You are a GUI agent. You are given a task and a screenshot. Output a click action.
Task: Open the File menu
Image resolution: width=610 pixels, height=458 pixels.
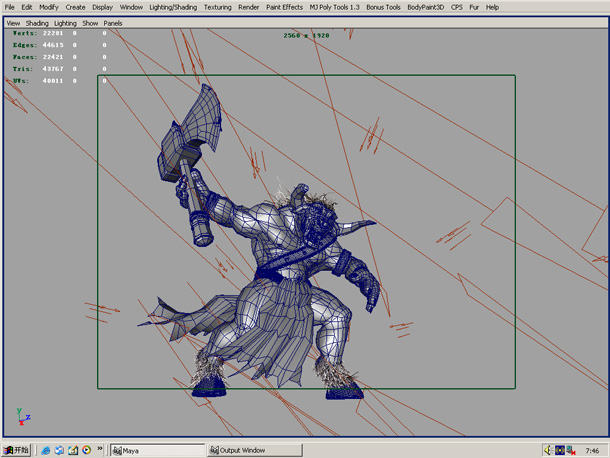coord(9,7)
